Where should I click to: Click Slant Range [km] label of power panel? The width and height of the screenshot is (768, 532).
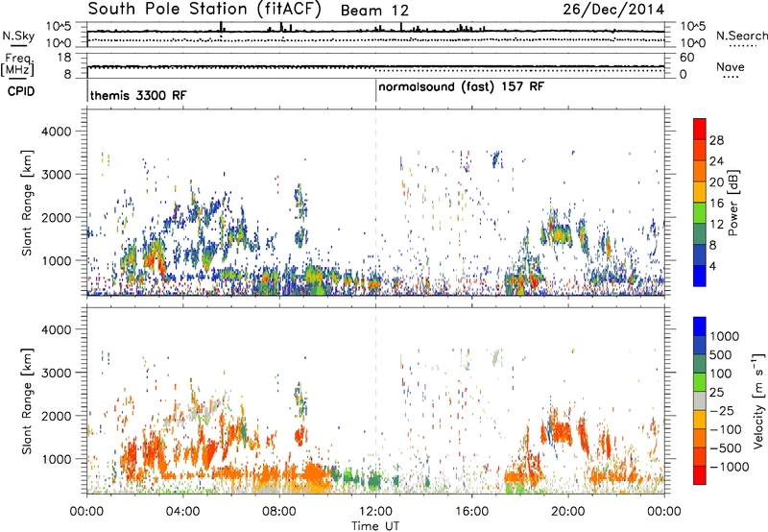point(27,203)
